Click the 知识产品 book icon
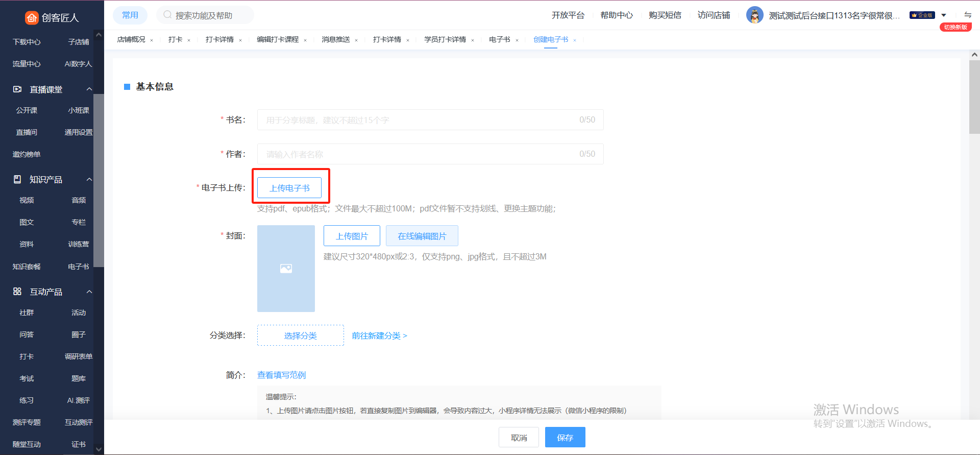 pos(17,179)
